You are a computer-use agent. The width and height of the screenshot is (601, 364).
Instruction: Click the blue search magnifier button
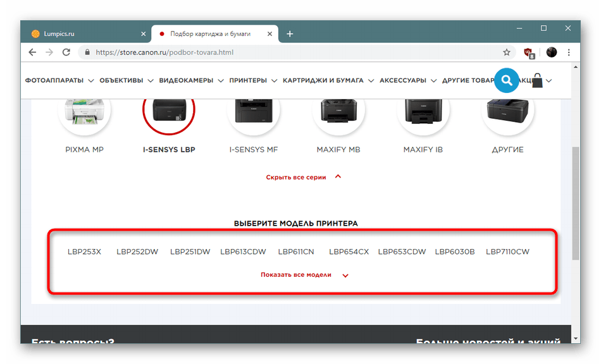click(506, 80)
